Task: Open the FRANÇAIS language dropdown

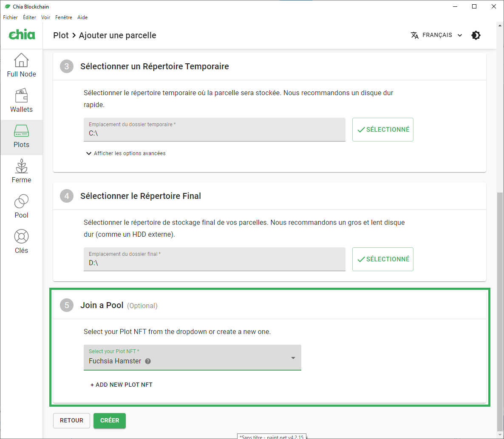Action: click(x=436, y=35)
